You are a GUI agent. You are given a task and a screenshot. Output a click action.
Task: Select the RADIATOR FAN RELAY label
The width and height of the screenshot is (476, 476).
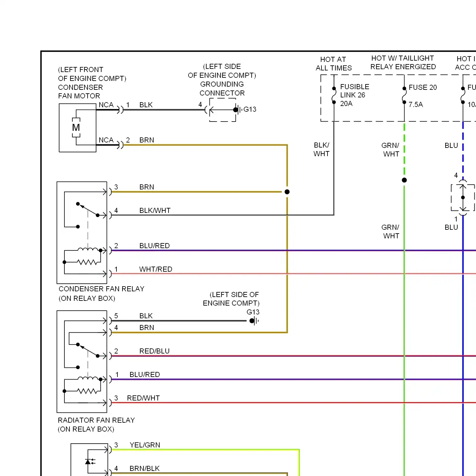pyautogui.click(x=96, y=420)
